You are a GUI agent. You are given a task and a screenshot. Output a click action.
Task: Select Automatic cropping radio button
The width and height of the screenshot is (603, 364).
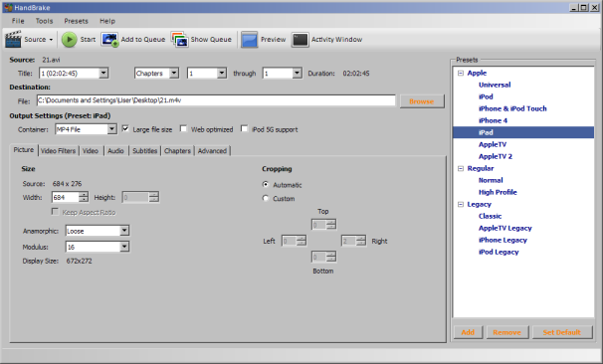(x=266, y=185)
